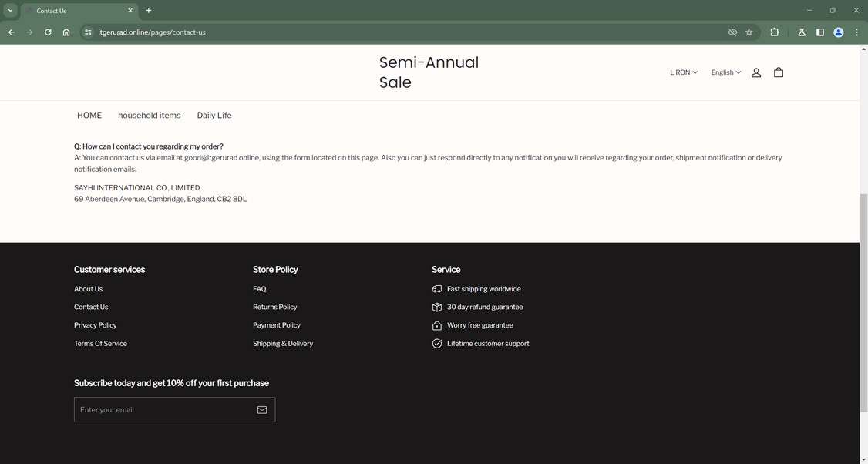
Task: Open the account icon in the header
Action: click(755, 72)
